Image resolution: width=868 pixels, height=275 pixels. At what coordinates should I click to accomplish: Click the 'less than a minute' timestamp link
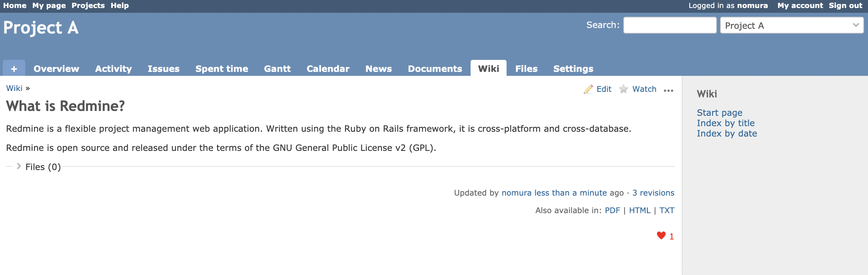point(571,193)
